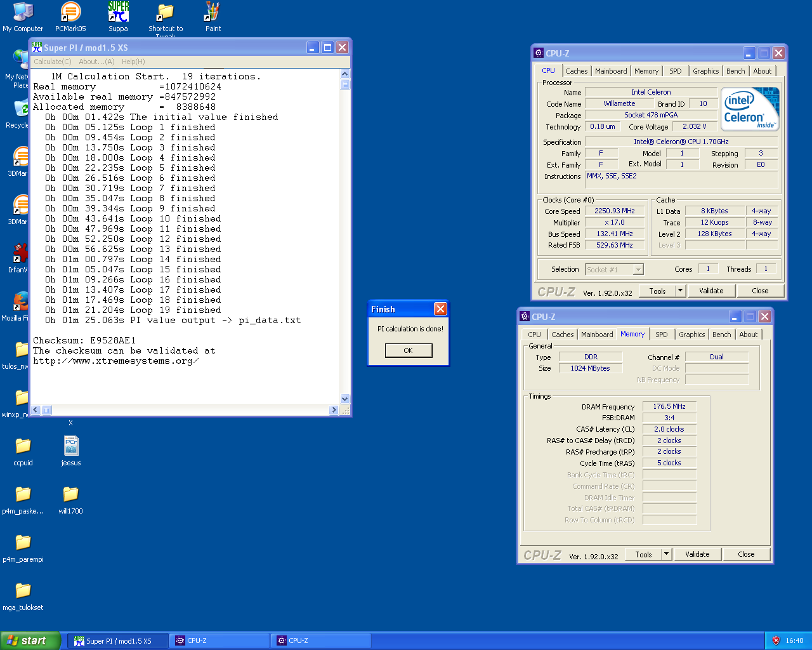
Task: Open the Paint desktop shortcut
Action: (213, 17)
